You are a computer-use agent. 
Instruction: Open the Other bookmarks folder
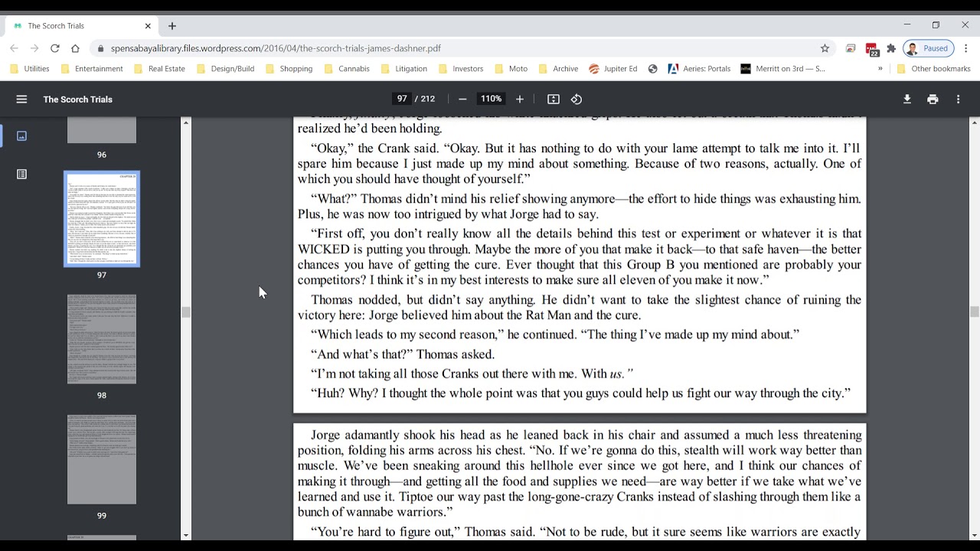pyautogui.click(x=933, y=69)
